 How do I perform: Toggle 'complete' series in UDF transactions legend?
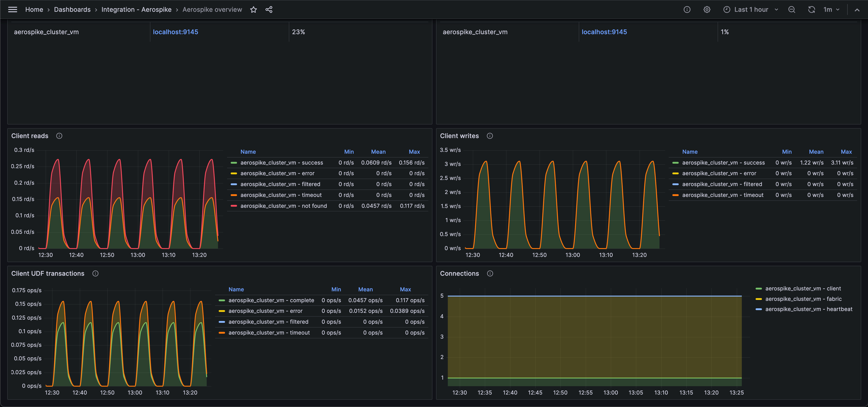tap(271, 300)
